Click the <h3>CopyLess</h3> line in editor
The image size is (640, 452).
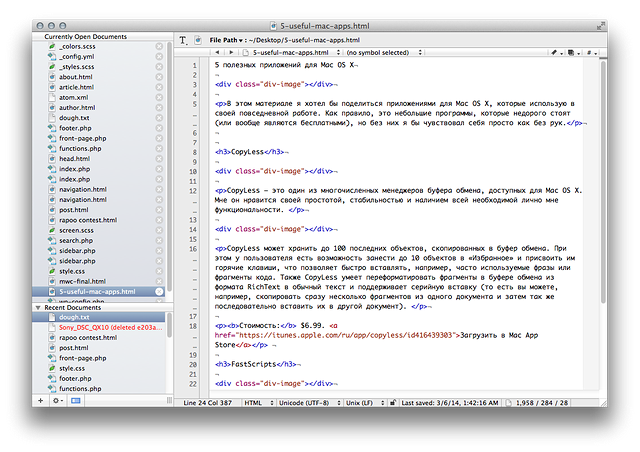tap(250, 152)
